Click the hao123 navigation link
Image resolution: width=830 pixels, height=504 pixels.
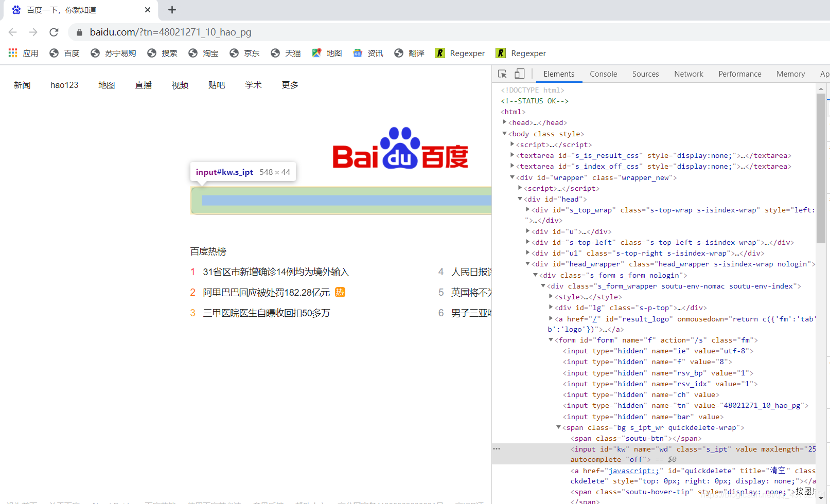(x=64, y=85)
